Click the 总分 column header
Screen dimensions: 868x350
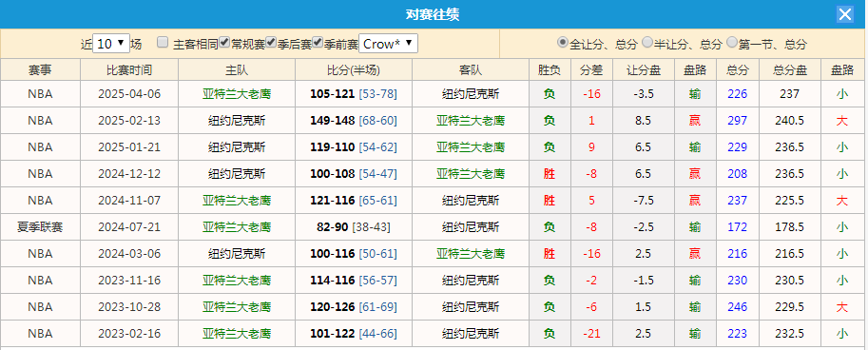click(x=738, y=69)
